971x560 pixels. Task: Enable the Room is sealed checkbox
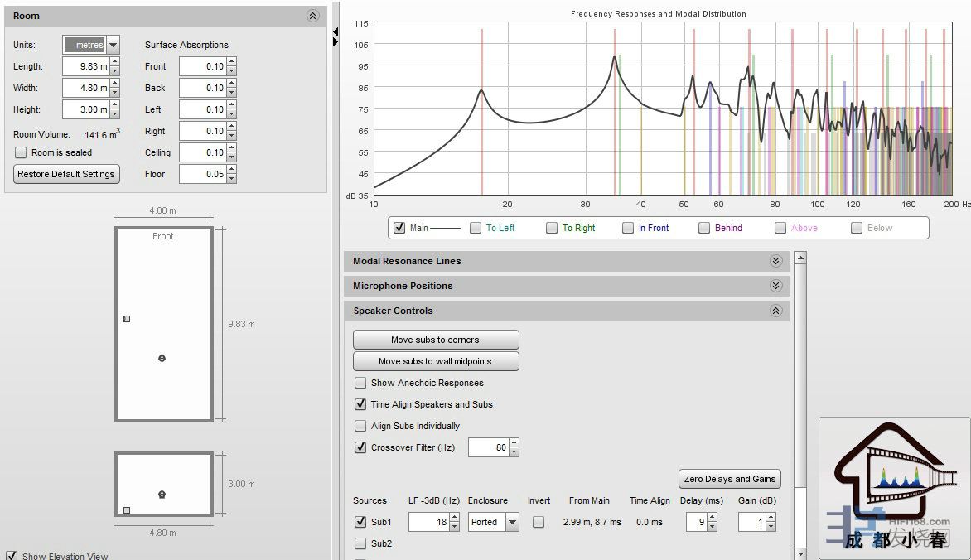[22, 152]
